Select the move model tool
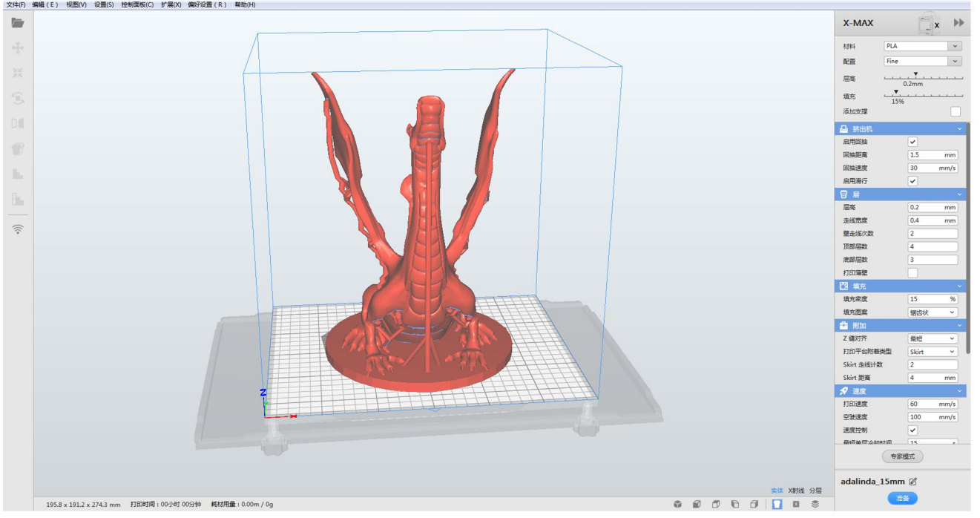This screenshot has height=518, width=980. coord(18,48)
